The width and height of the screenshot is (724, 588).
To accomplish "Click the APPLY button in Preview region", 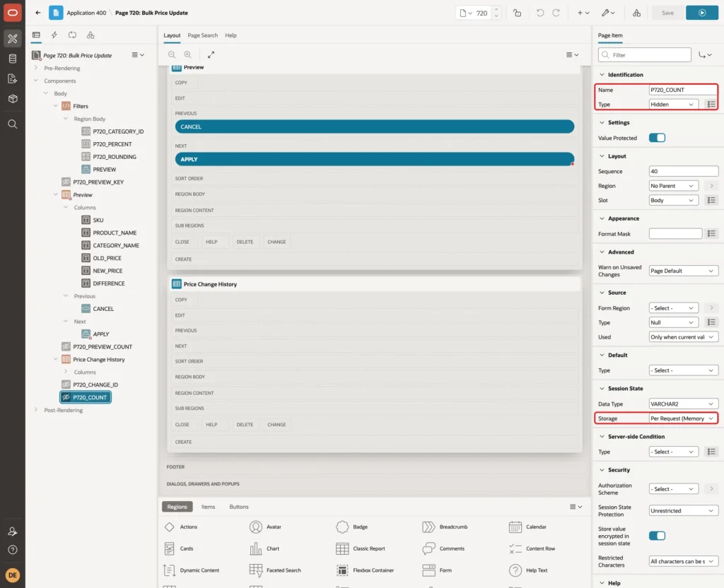I will click(x=375, y=159).
